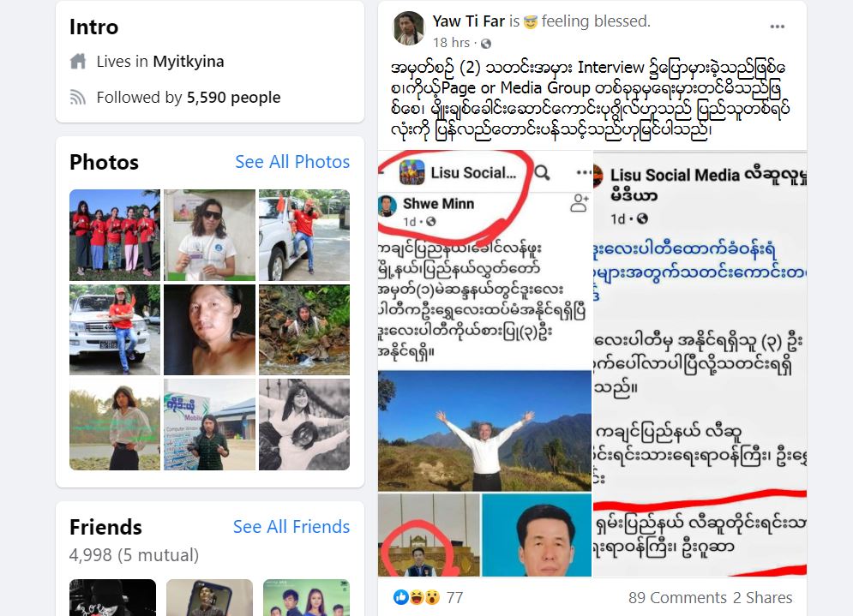Viewport: 853px width, 616px height.
Task: Click the public globe icon beside 18 hrs
Action: [x=486, y=44]
